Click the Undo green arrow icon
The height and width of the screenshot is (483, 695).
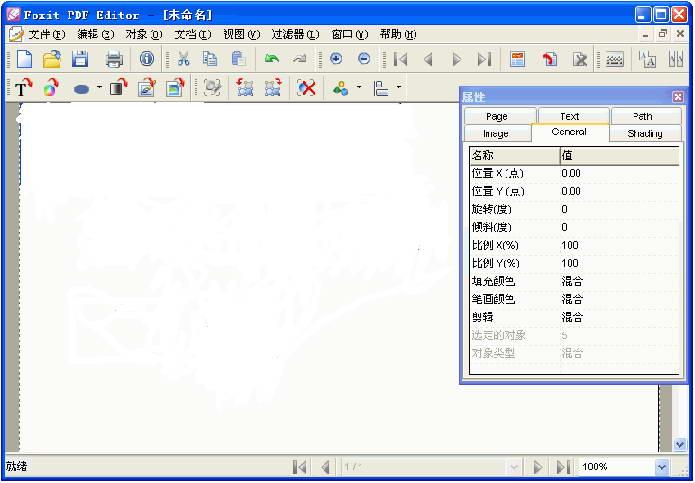tap(271, 59)
